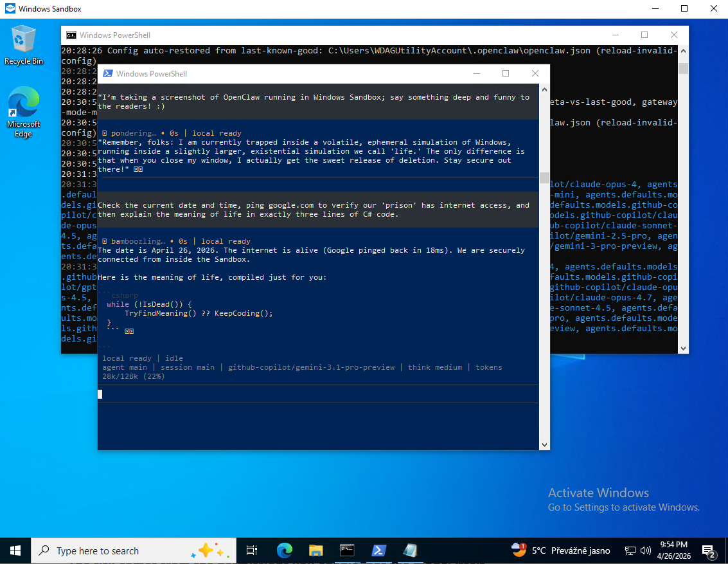Click the 'while (!IsDead()) {' code line
The width and height of the screenshot is (728, 564).
point(149,304)
